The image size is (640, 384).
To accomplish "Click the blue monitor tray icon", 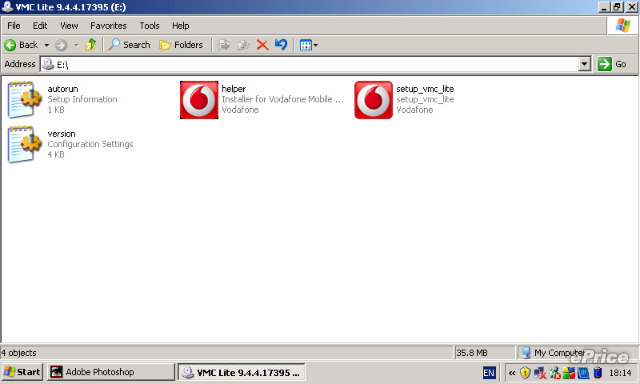I will coord(583,373).
